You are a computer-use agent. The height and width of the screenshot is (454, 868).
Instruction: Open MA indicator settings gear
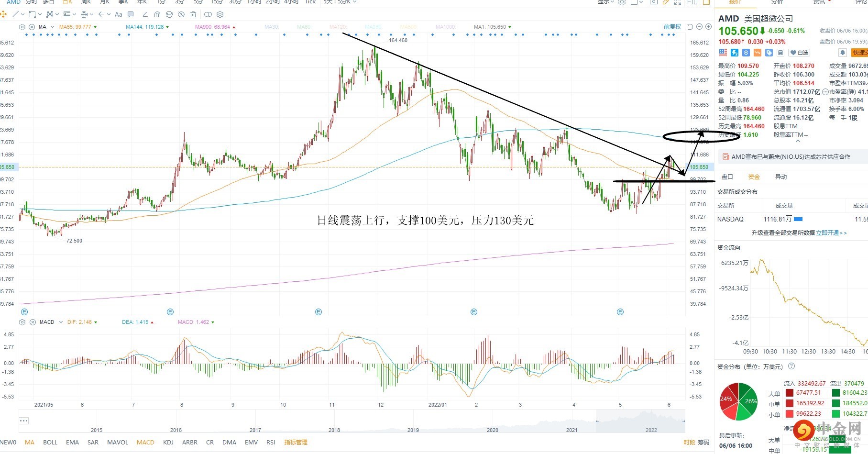(x=22, y=27)
